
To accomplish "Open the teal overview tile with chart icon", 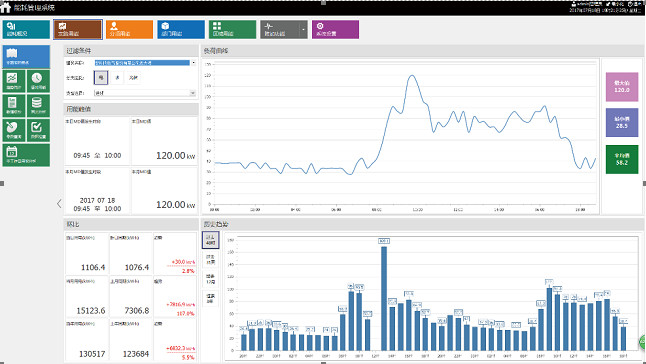I will tap(26, 30).
